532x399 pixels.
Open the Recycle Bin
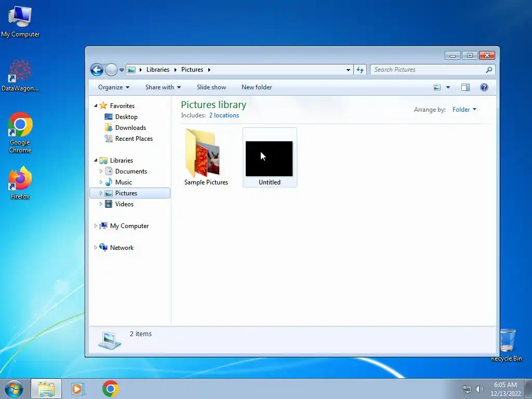(507, 345)
